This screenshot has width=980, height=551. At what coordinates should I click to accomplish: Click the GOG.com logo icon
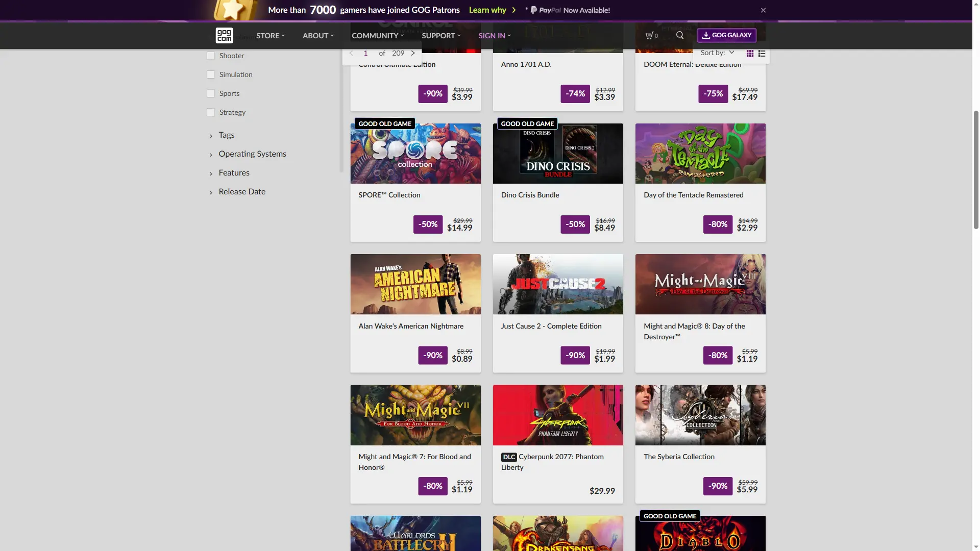click(x=224, y=35)
